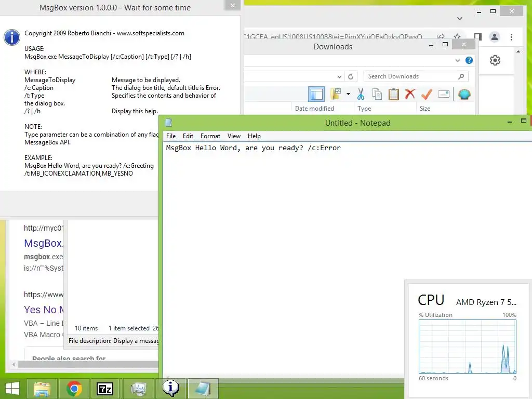The image size is (532, 399).
Task: Open the address bar history dropdown
Action: coord(339,77)
